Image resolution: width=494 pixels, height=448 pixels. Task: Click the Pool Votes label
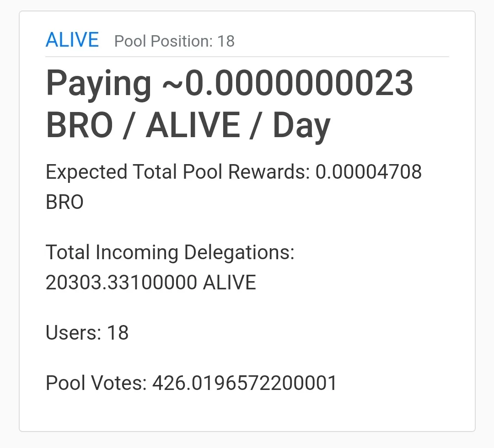(96, 383)
